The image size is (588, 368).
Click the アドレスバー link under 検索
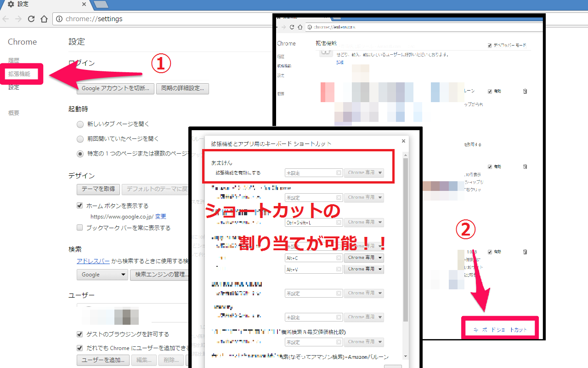pos(93,261)
